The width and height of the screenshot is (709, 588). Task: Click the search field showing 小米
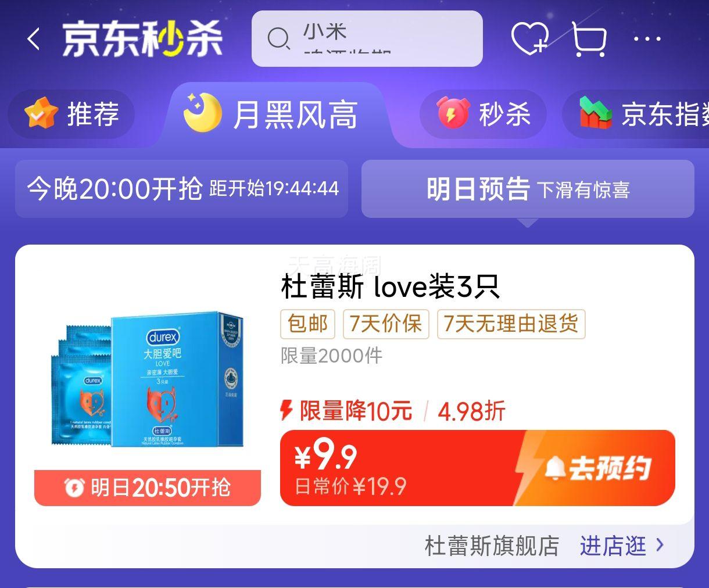point(367,39)
